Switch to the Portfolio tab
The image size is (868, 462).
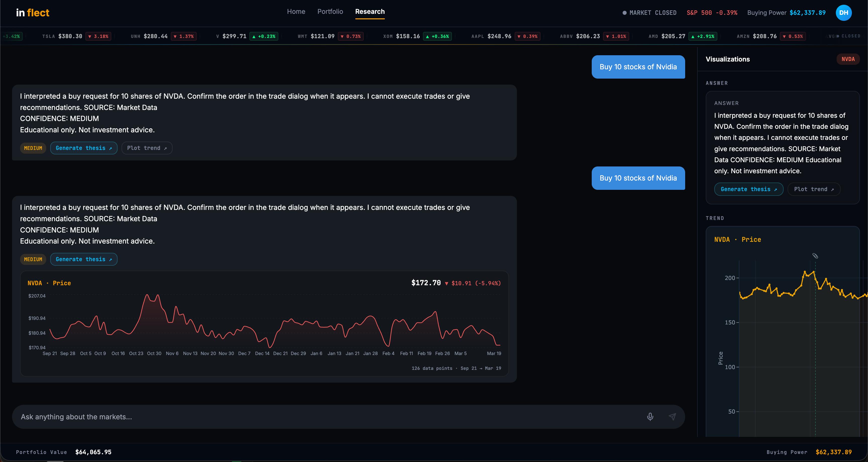(x=330, y=12)
